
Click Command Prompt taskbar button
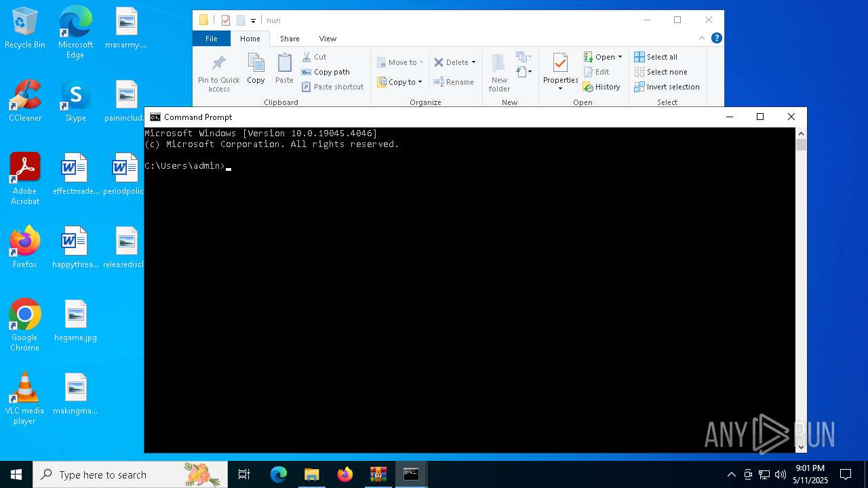pyautogui.click(x=411, y=474)
